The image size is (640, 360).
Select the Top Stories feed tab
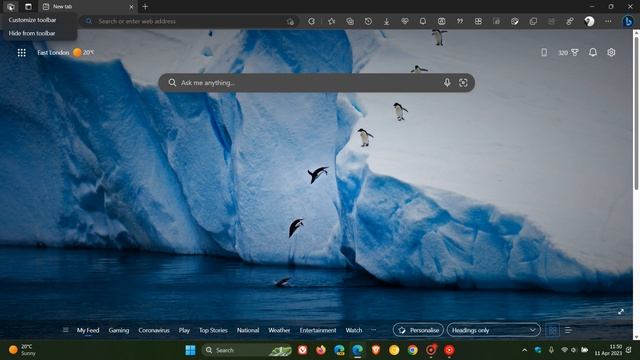(x=213, y=330)
